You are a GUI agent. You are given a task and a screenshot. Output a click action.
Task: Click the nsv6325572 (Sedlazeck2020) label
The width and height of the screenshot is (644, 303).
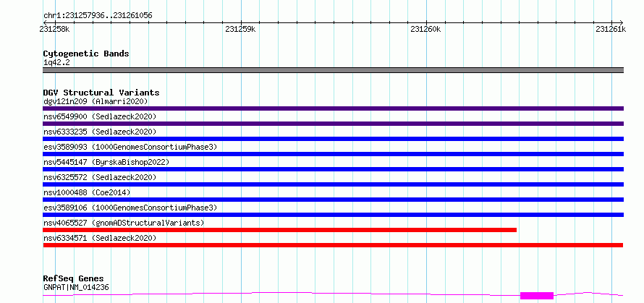pos(100,177)
